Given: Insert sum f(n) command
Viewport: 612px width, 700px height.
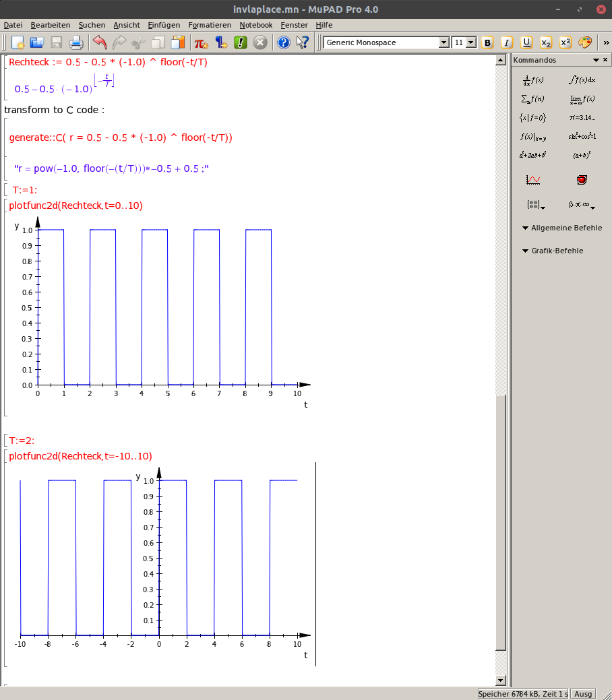Looking at the screenshot, I should coord(533,98).
